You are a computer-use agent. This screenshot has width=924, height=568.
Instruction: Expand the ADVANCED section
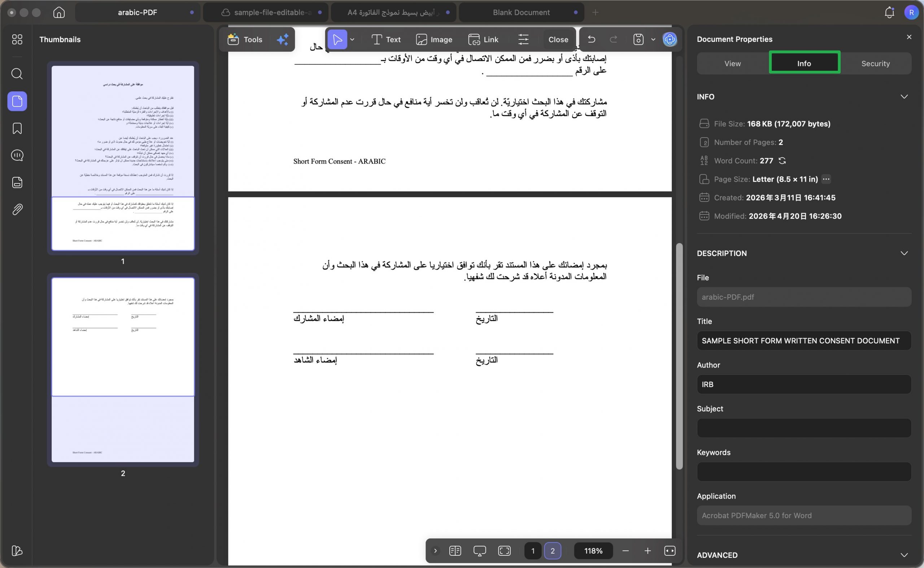tap(904, 555)
